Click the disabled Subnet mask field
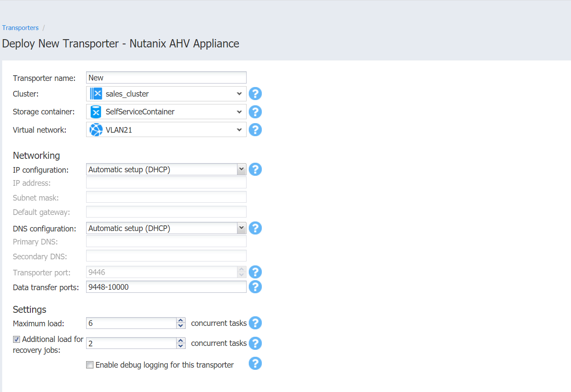Screen dimensions: 571x392 coord(166,197)
